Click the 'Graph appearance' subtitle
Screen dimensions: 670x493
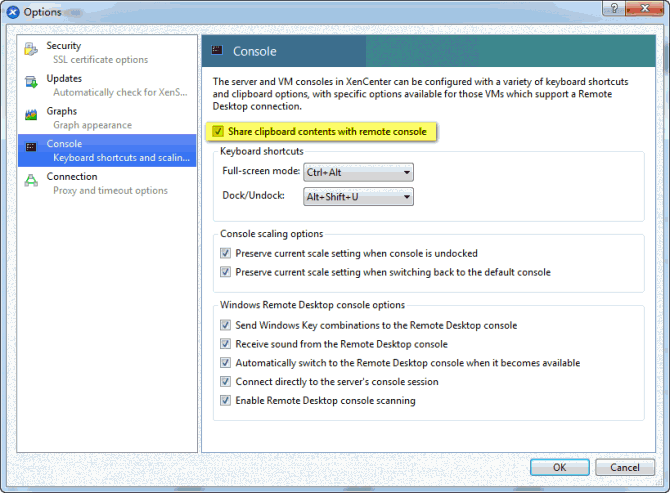tap(92, 125)
